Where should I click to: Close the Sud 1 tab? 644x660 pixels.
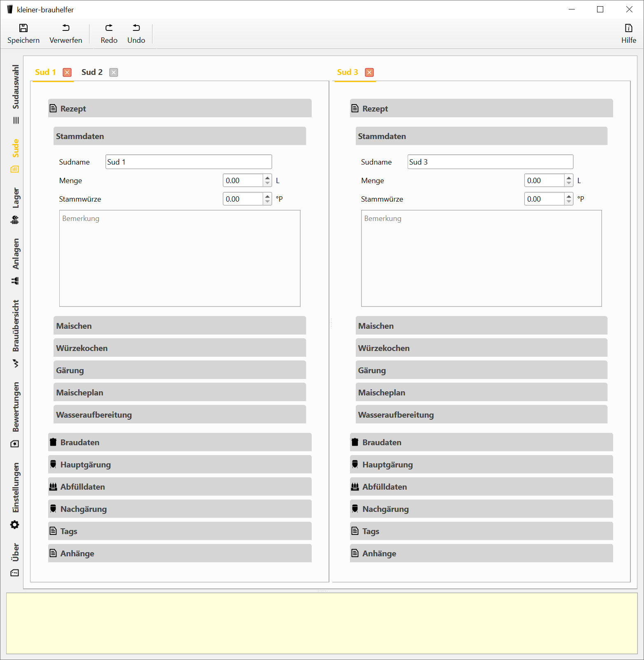coord(67,72)
